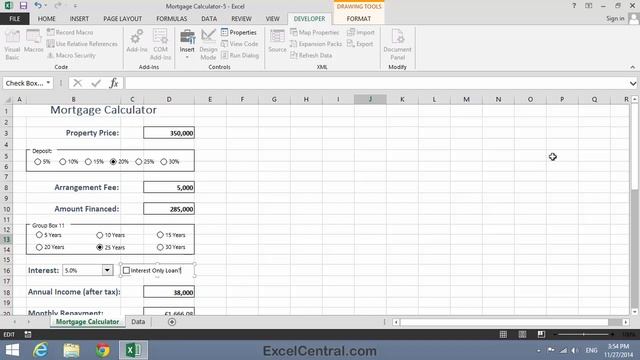The width and height of the screenshot is (640, 360).
Task: Select row 13 header
Action: coord(6,240)
